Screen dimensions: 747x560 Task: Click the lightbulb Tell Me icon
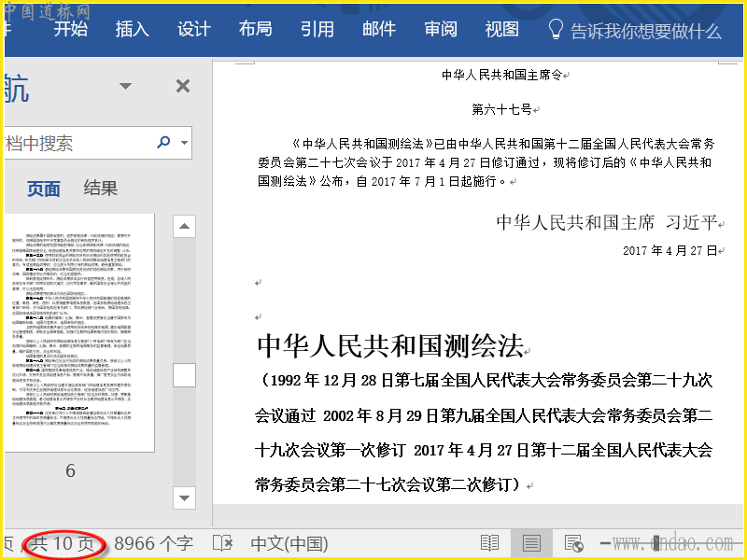(x=556, y=30)
